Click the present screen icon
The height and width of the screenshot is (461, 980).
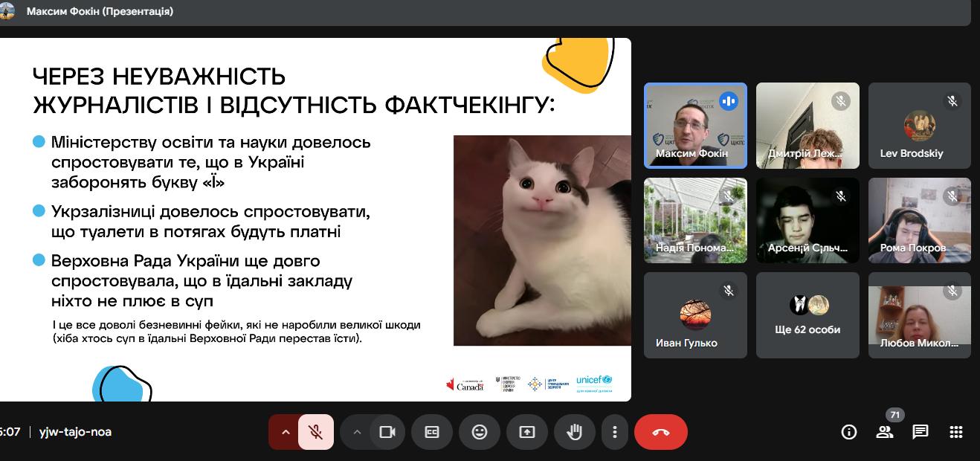pos(527,432)
